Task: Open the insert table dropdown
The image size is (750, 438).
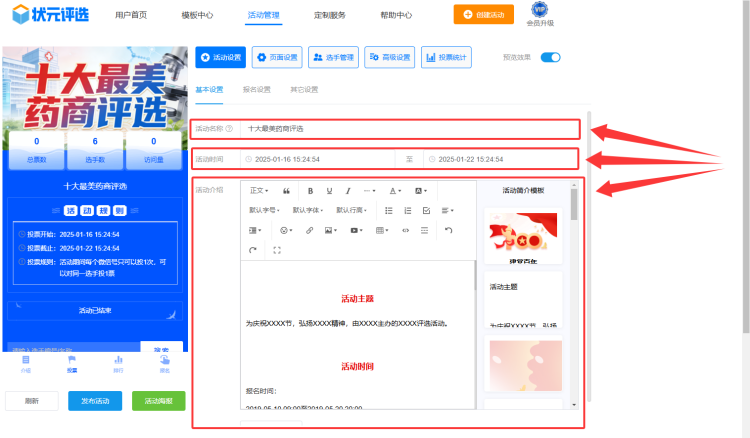Action: (382, 230)
